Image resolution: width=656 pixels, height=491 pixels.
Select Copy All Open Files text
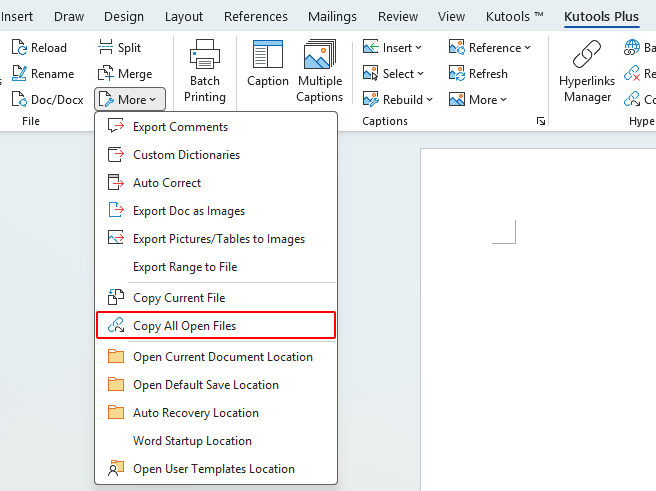pyautogui.click(x=184, y=326)
